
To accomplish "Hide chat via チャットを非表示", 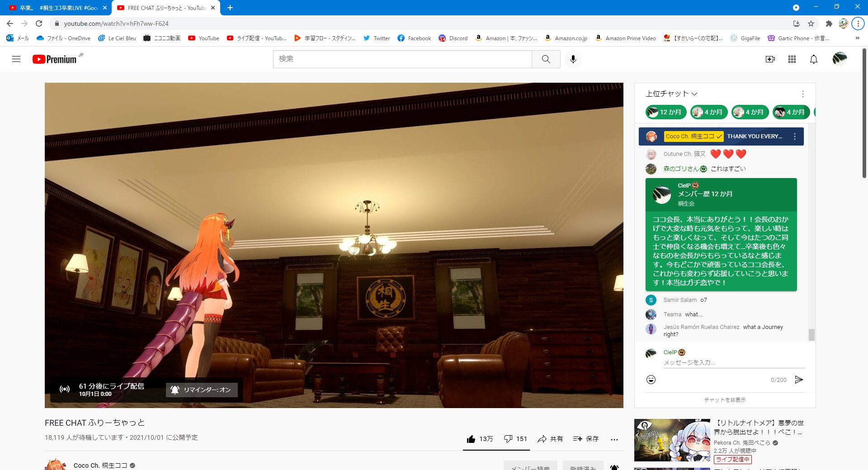I will (725, 400).
